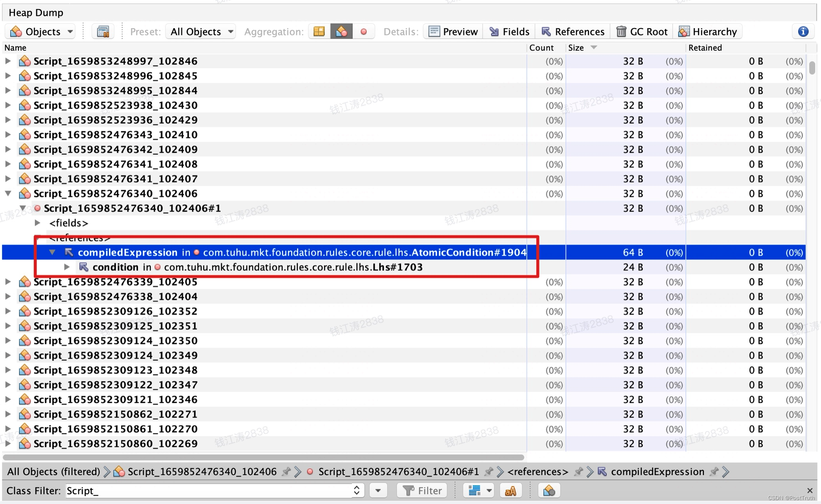Open the All Objects preset dropdown
Image resolution: width=821 pixels, height=504 pixels.
point(199,32)
